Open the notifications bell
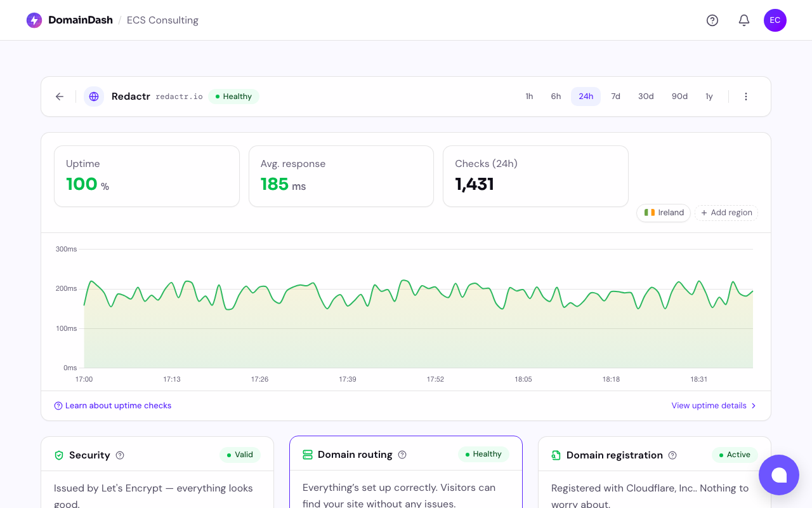Image resolution: width=812 pixels, height=508 pixels. point(743,20)
